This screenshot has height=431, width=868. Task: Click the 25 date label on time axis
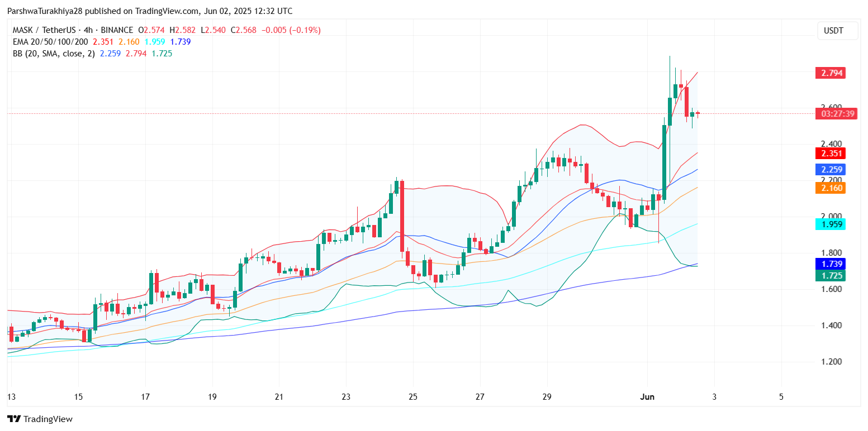(x=412, y=397)
